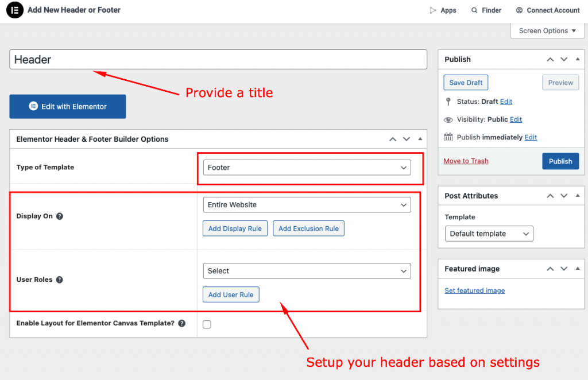Click the Elementor logo icon
The image size is (588, 380).
(x=14, y=10)
